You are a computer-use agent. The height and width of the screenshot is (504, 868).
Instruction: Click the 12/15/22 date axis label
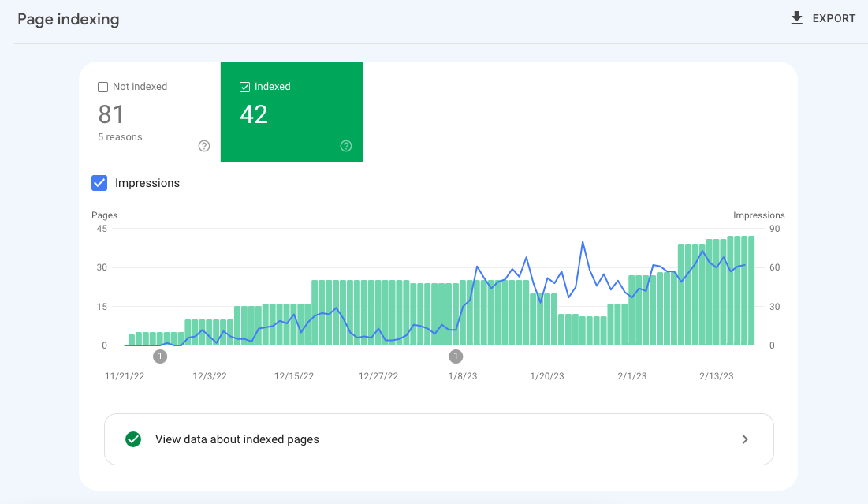click(294, 376)
